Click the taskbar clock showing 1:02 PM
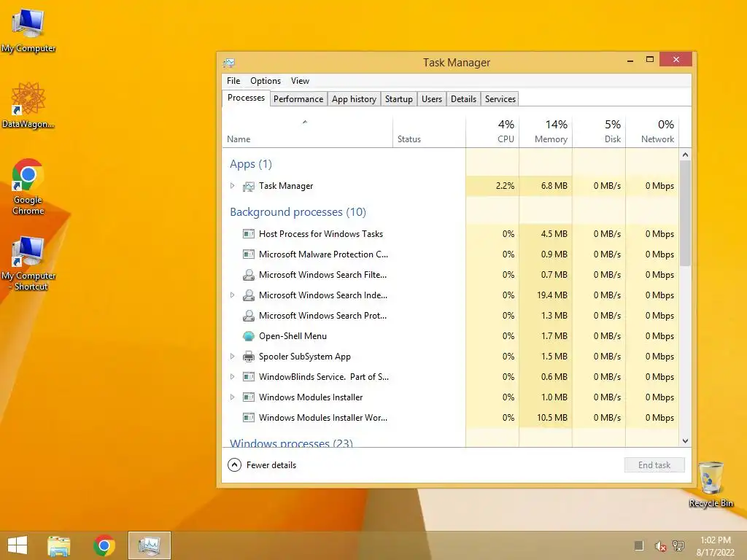Screen dimensions: 747x560 (716, 545)
